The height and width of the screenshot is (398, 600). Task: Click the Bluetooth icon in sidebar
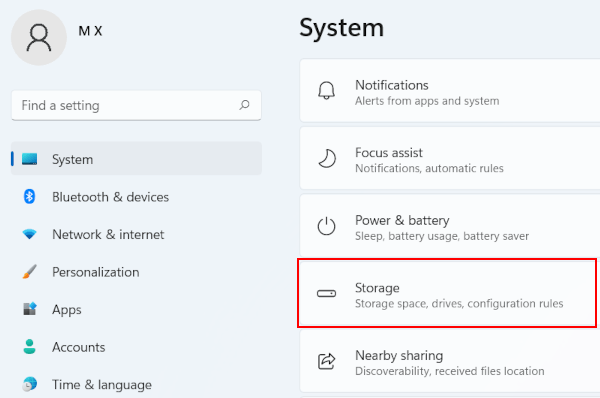pyautogui.click(x=29, y=196)
